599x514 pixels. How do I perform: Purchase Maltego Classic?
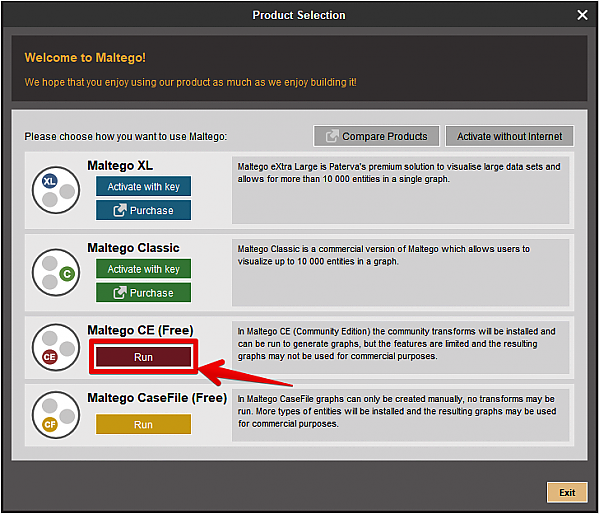coord(143,293)
